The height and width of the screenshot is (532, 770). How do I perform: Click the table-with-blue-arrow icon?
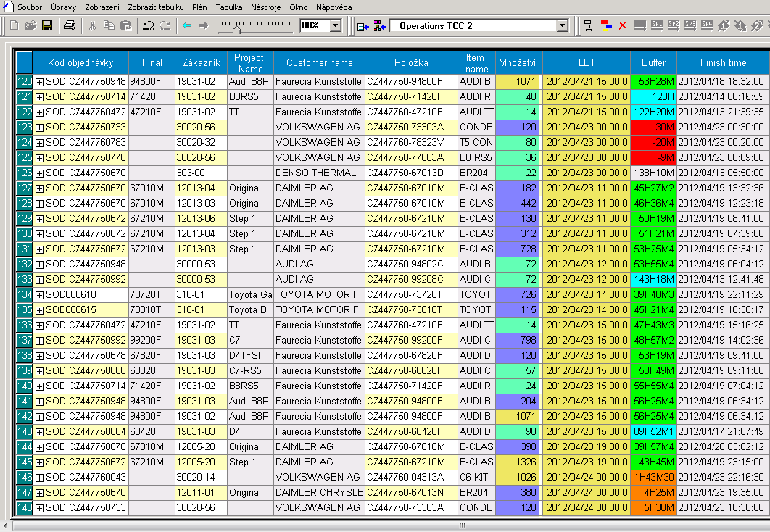point(363,27)
